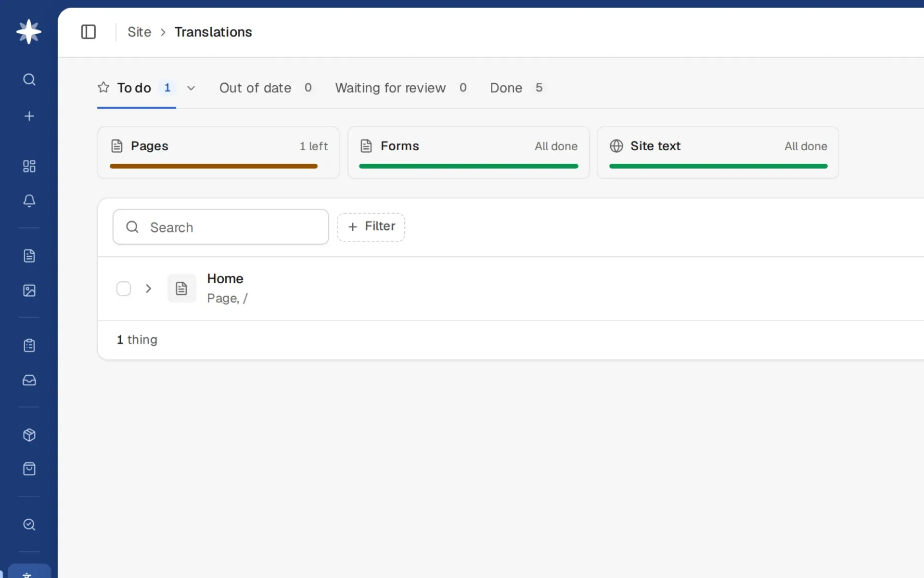The width and height of the screenshot is (924, 578).
Task: Open the To do tab dropdown arrow
Action: pos(191,88)
